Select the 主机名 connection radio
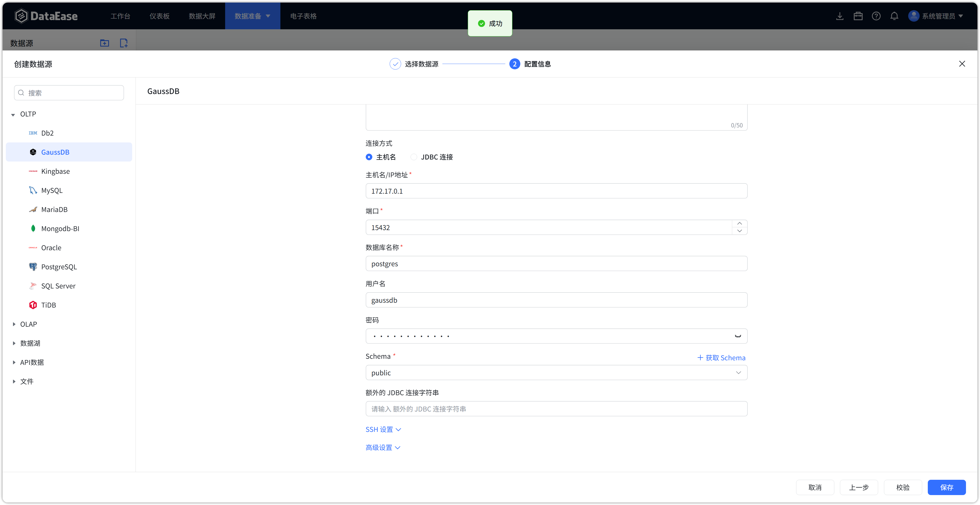The image size is (980, 505). [x=369, y=157]
